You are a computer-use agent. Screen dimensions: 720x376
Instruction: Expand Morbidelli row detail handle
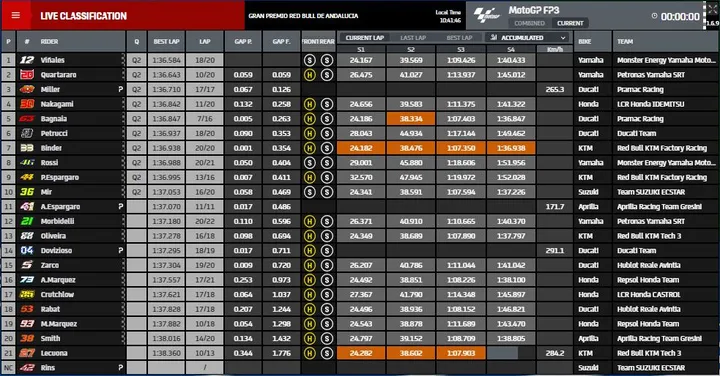[123, 221]
